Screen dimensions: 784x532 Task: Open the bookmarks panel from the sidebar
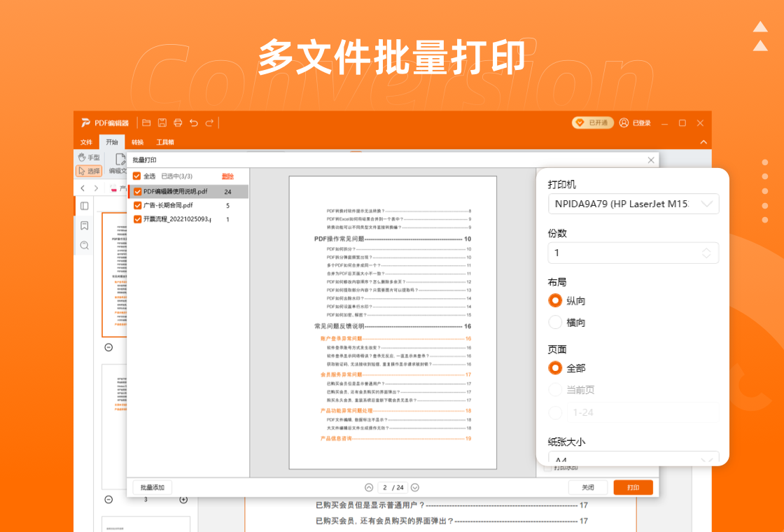(x=85, y=225)
